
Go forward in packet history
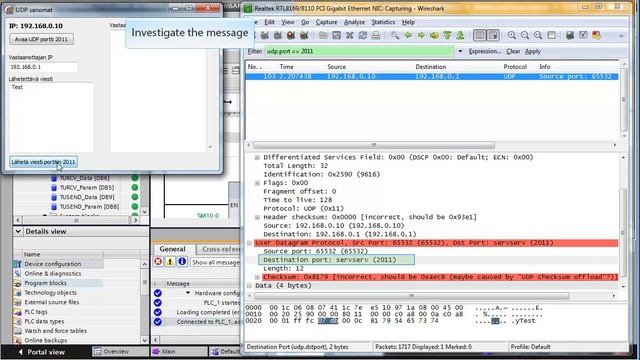421,36
